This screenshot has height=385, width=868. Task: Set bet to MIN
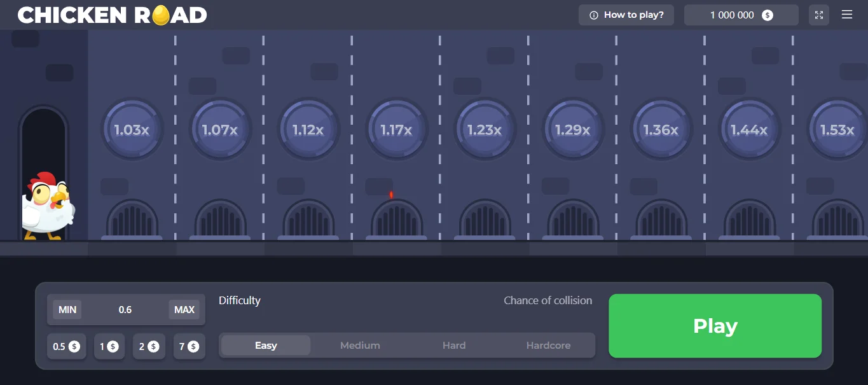[67, 310]
